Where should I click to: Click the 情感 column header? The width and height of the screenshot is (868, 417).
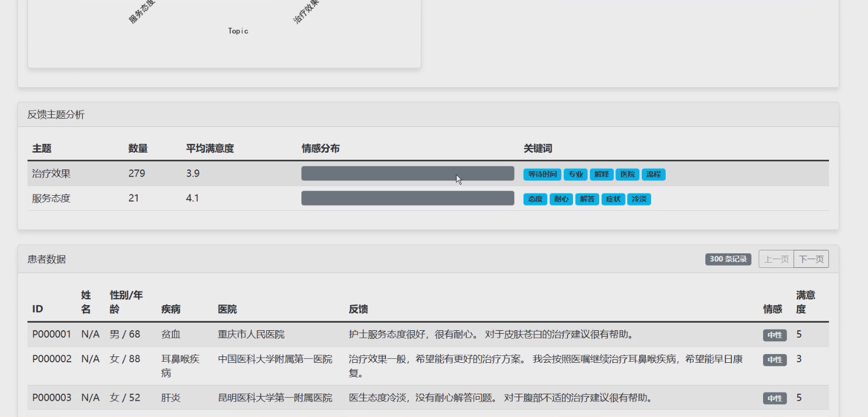(773, 309)
